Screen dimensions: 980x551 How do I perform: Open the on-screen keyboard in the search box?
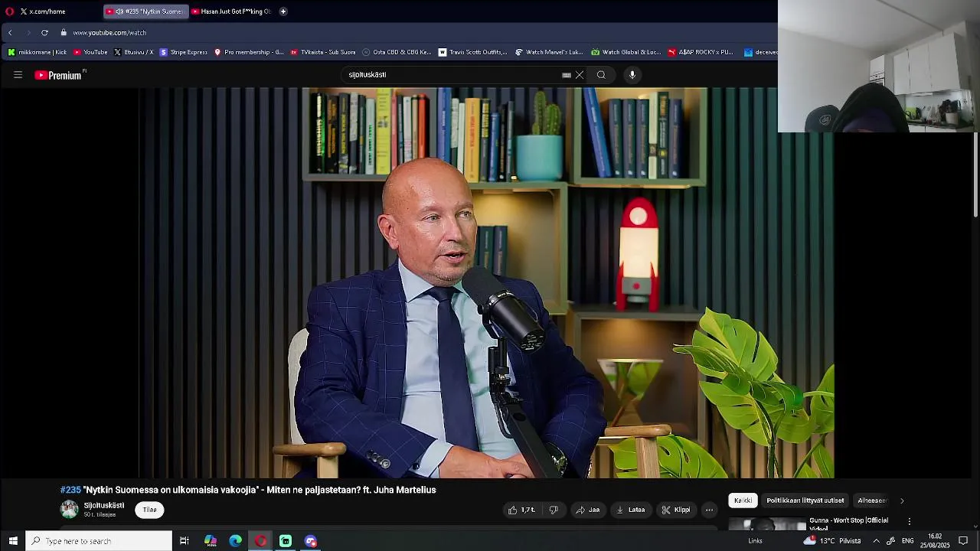(x=567, y=75)
